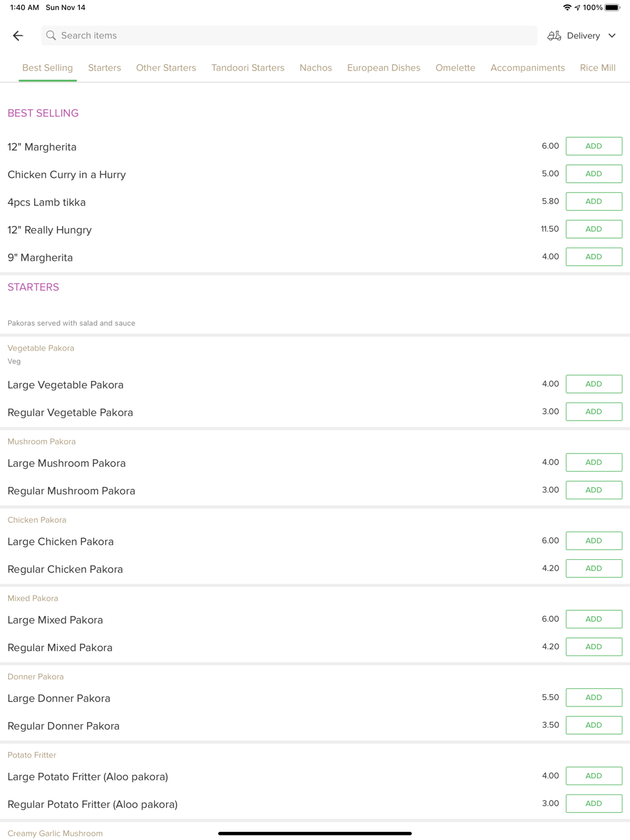Add 12" Margherita to order

[x=593, y=146]
